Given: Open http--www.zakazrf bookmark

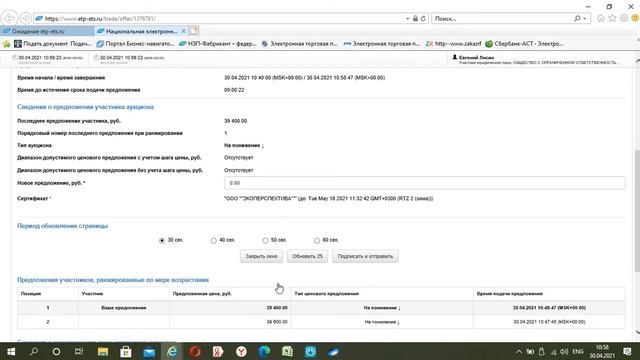Looking at the screenshot, I should (x=453, y=44).
